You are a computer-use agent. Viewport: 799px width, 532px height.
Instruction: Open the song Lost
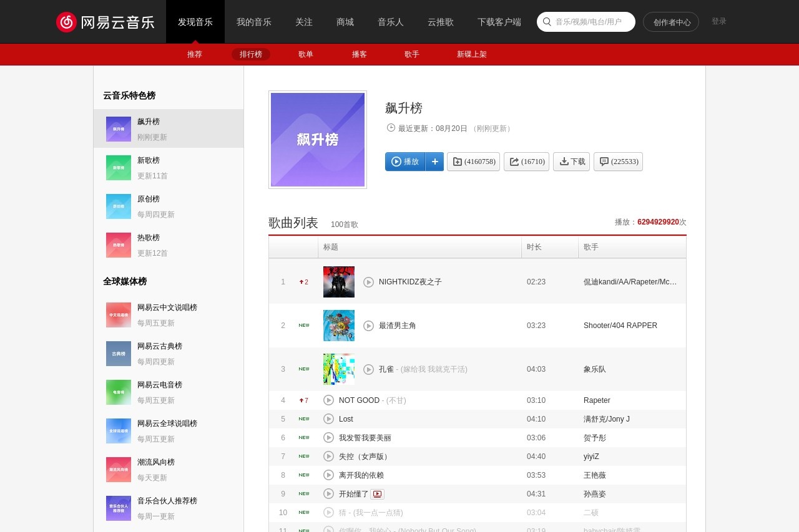pyautogui.click(x=346, y=418)
